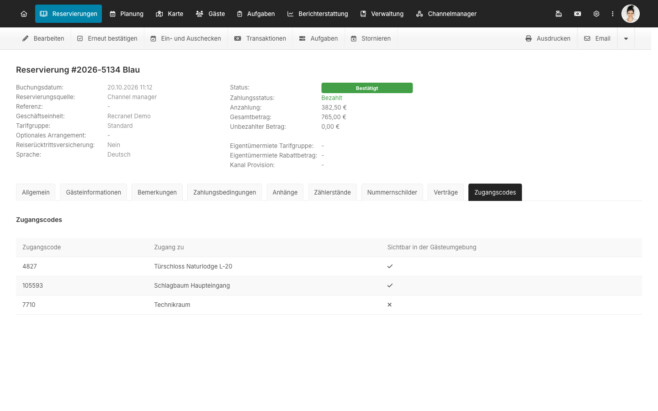
Task: Switch to the Bemerkungen tab
Action: tap(157, 192)
